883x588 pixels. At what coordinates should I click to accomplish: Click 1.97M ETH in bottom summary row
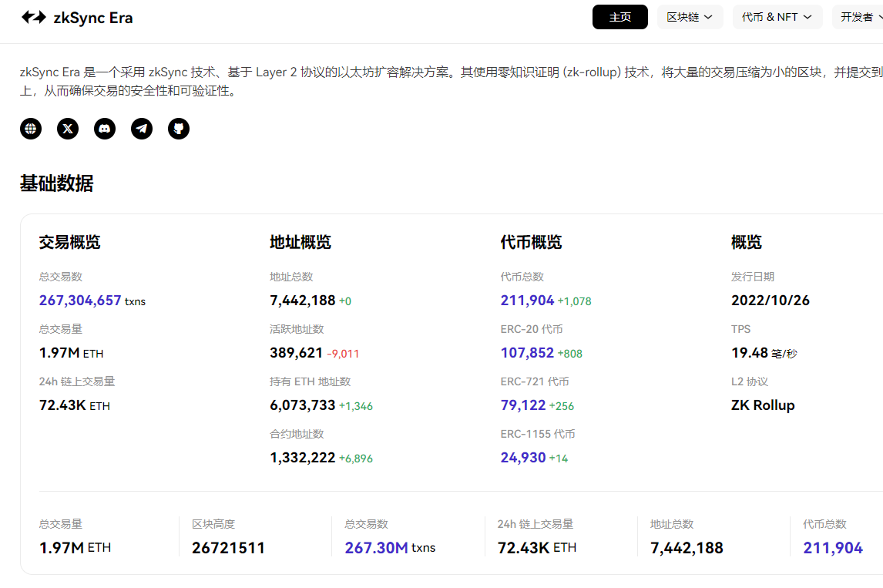[75, 548]
